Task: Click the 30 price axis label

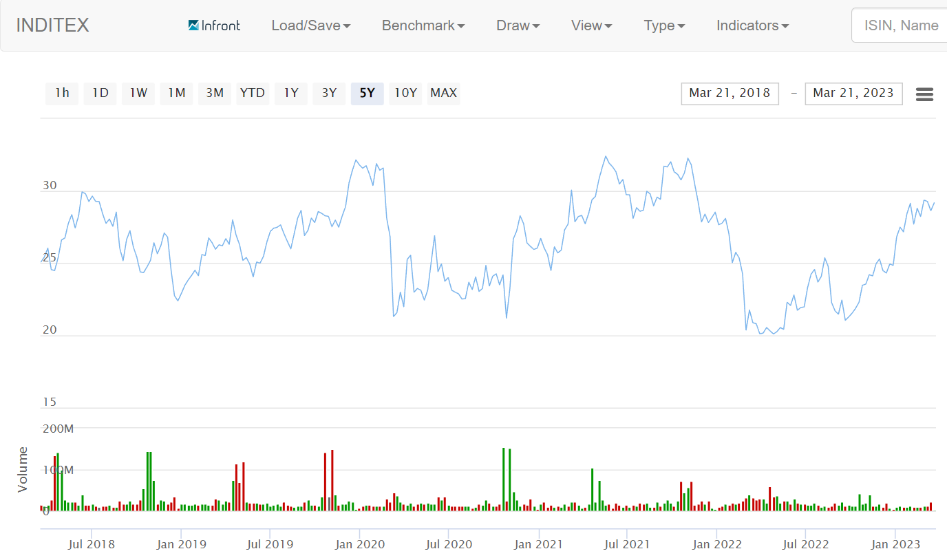Action: 50,186
